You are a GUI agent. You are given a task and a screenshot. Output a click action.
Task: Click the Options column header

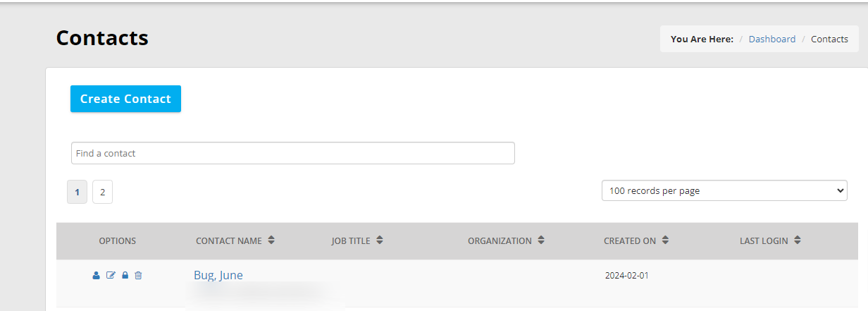118,241
